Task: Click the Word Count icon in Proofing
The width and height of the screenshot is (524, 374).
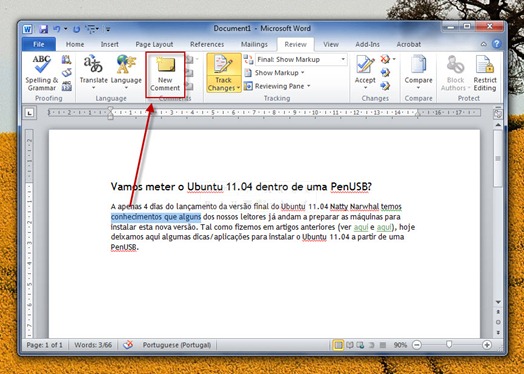Action: click(x=67, y=86)
